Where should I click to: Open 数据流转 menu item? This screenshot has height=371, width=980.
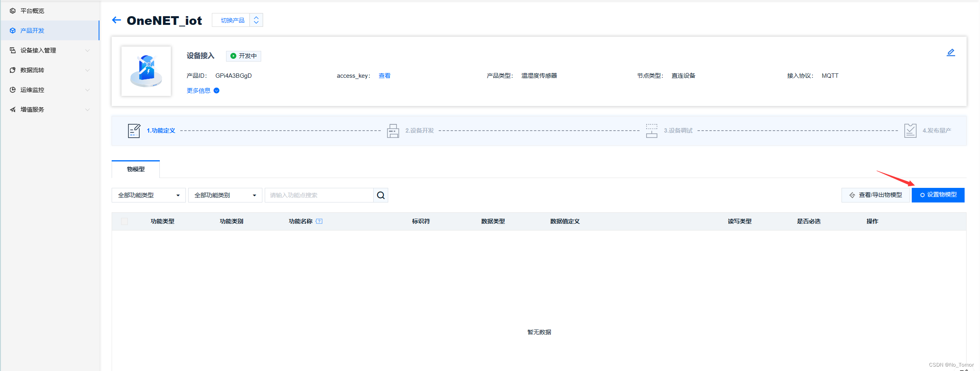point(50,70)
